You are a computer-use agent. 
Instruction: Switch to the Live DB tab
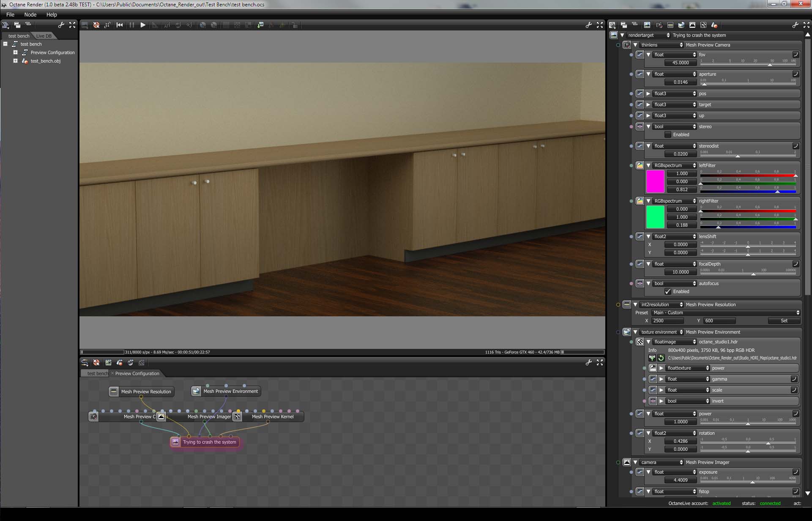pos(44,36)
